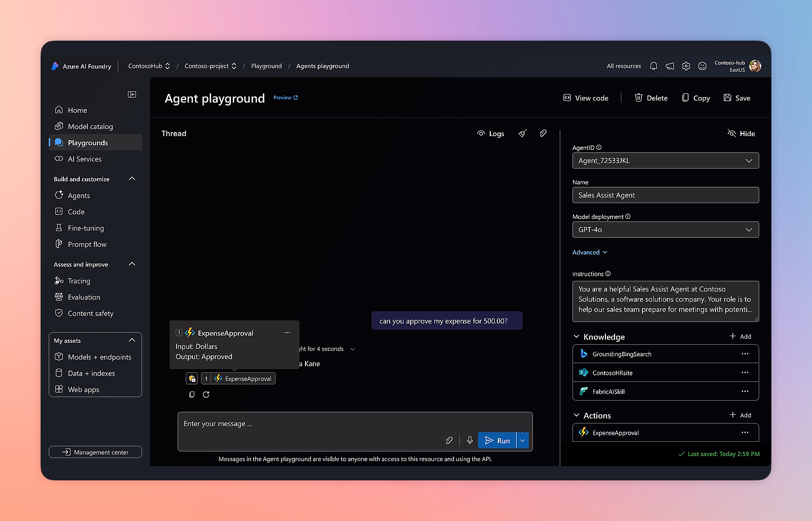Regenerate response with refresh icon
The width and height of the screenshot is (812, 521).
206,395
